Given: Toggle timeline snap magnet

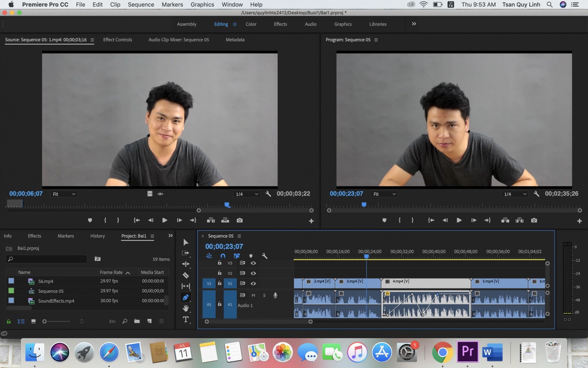Looking at the screenshot, I should 223,256.
